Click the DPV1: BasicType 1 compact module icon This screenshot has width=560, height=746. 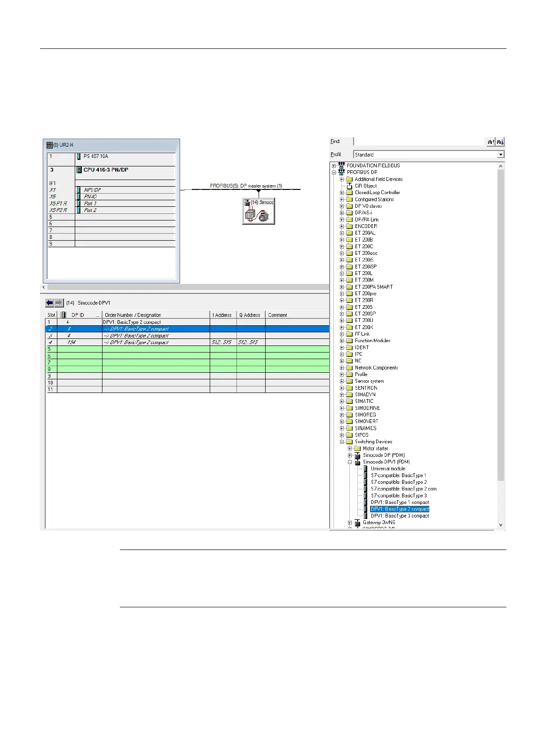coord(366,503)
